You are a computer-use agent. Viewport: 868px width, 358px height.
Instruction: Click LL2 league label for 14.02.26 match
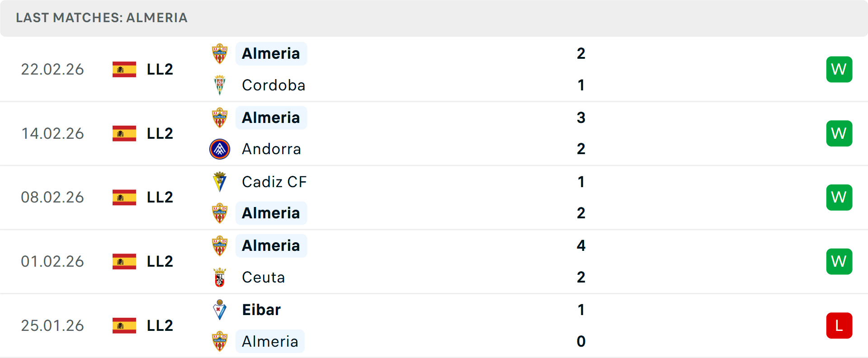click(x=160, y=134)
